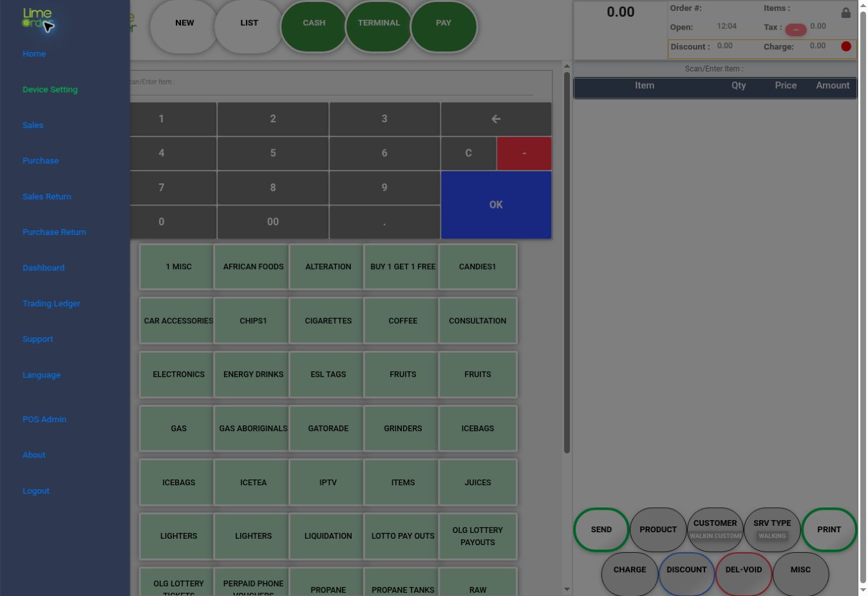Click the green PAY button
The width and height of the screenshot is (868, 596).
444,26
